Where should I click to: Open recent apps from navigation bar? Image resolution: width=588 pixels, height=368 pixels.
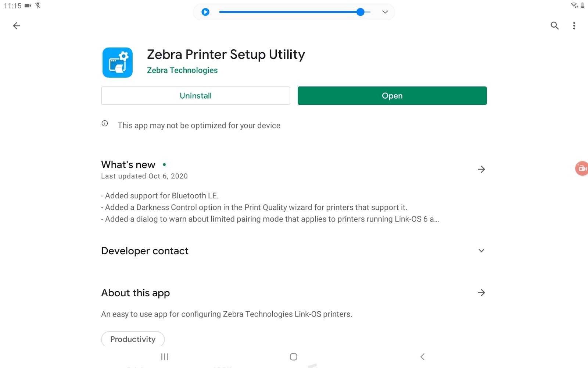165,357
